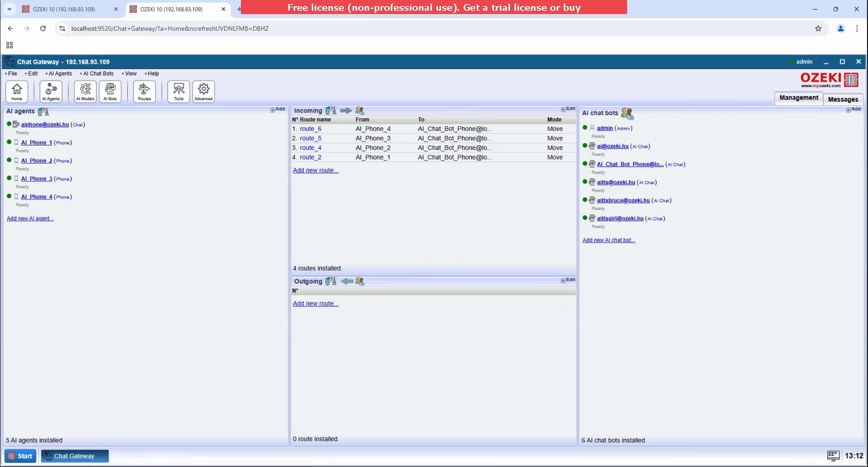868x467 pixels.
Task: Open the aitts@ozeki.hu chat bot link
Action: [x=616, y=182]
